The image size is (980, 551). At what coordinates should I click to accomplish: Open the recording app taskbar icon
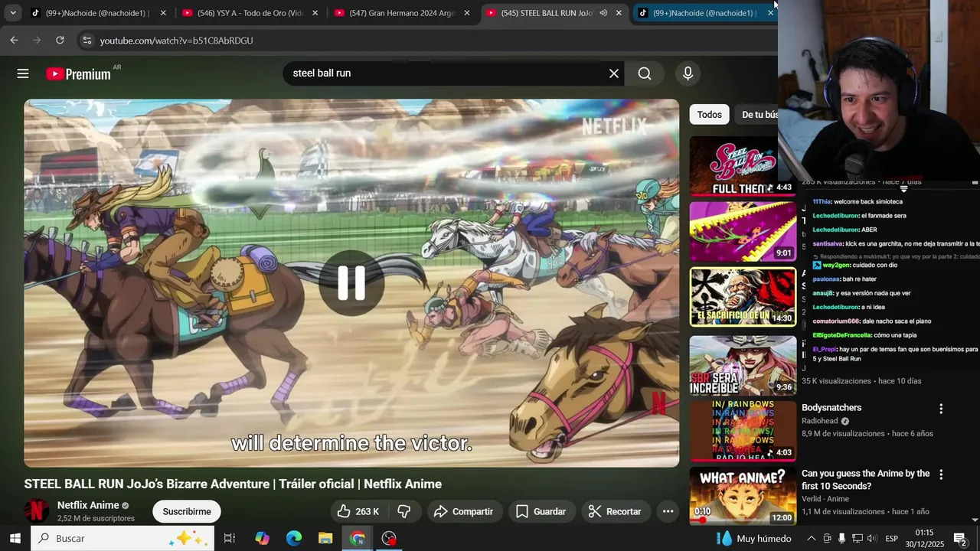[x=389, y=538]
